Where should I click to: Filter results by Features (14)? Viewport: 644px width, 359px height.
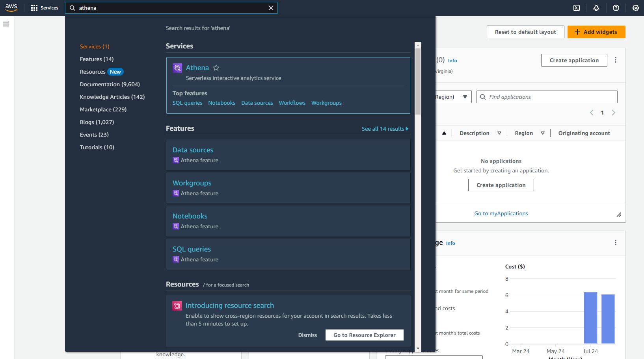click(x=97, y=59)
